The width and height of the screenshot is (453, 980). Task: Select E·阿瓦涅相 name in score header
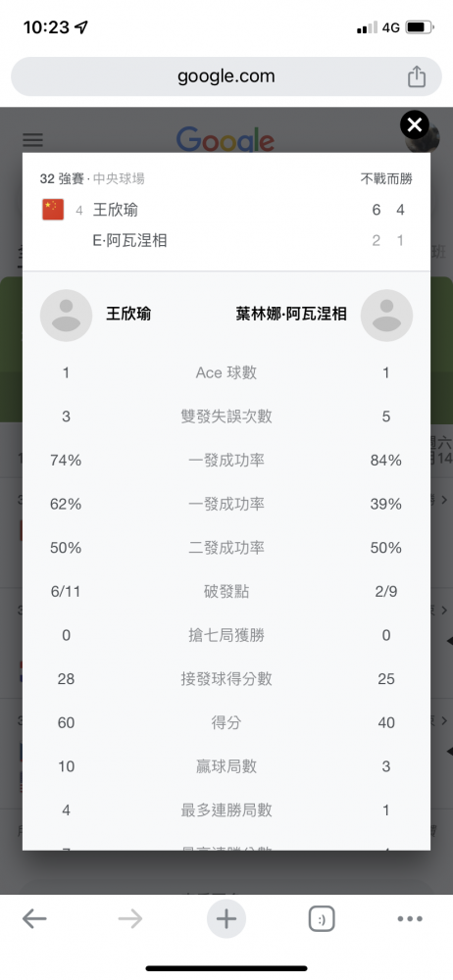[x=129, y=240]
